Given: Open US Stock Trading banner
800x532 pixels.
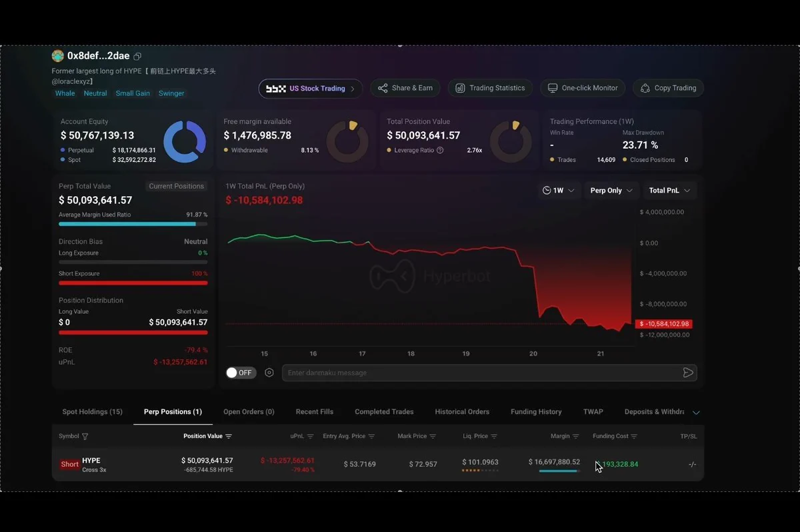Looking at the screenshot, I should pos(311,89).
